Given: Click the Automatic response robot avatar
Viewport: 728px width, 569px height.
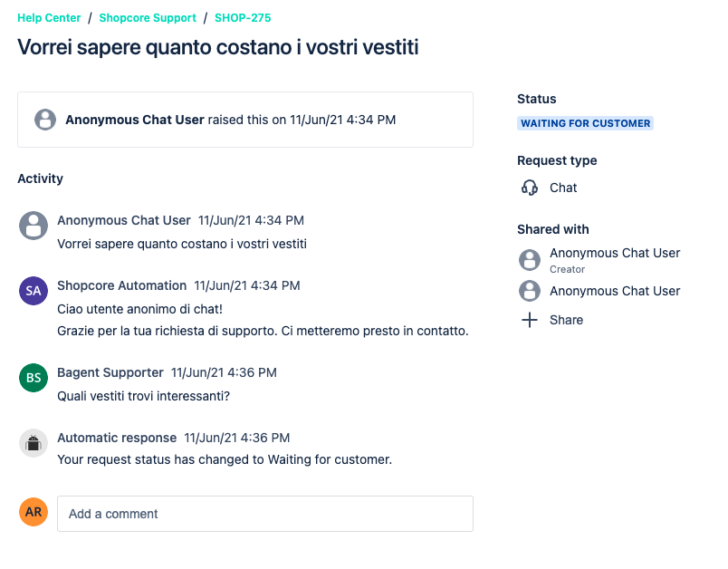Looking at the screenshot, I should tap(34, 443).
